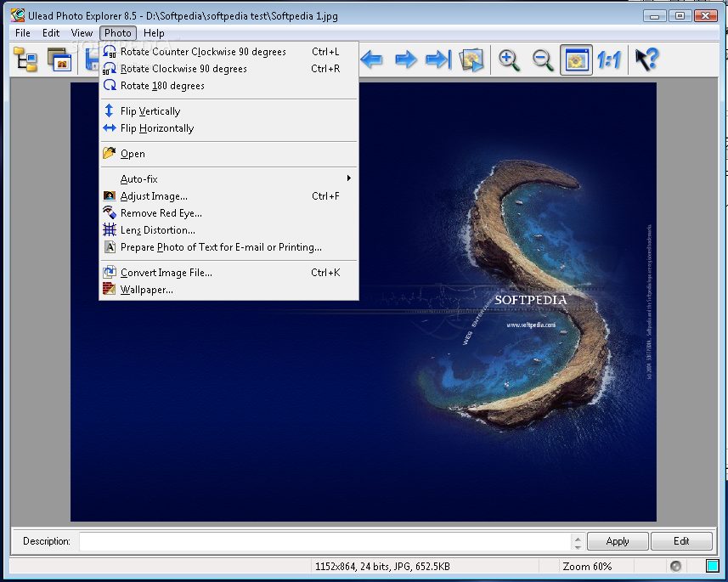Image resolution: width=728 pixels, height=582 pixels.
Task: Click description field down arrow
Action: [578, 546]
